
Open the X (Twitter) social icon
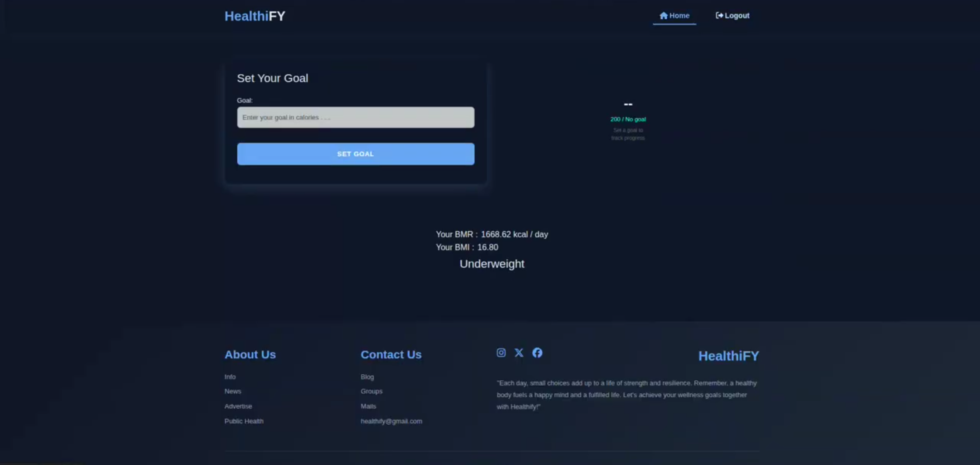pos(519,352)
